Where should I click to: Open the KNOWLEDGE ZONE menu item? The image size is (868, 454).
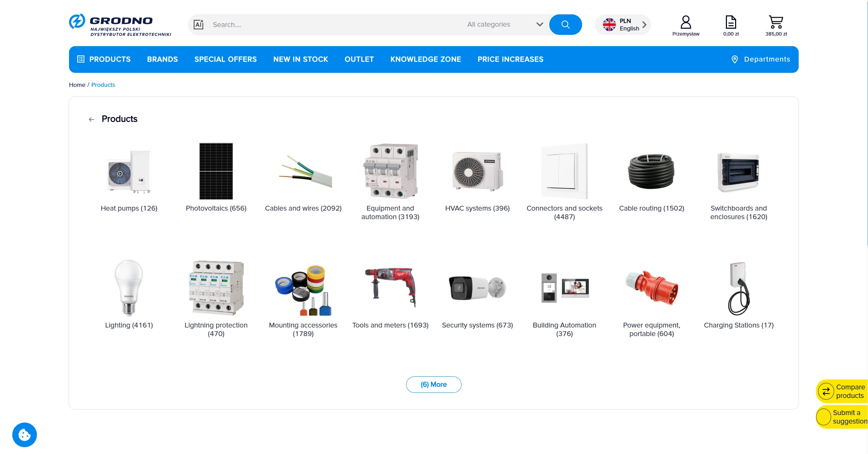coord(426,59)
